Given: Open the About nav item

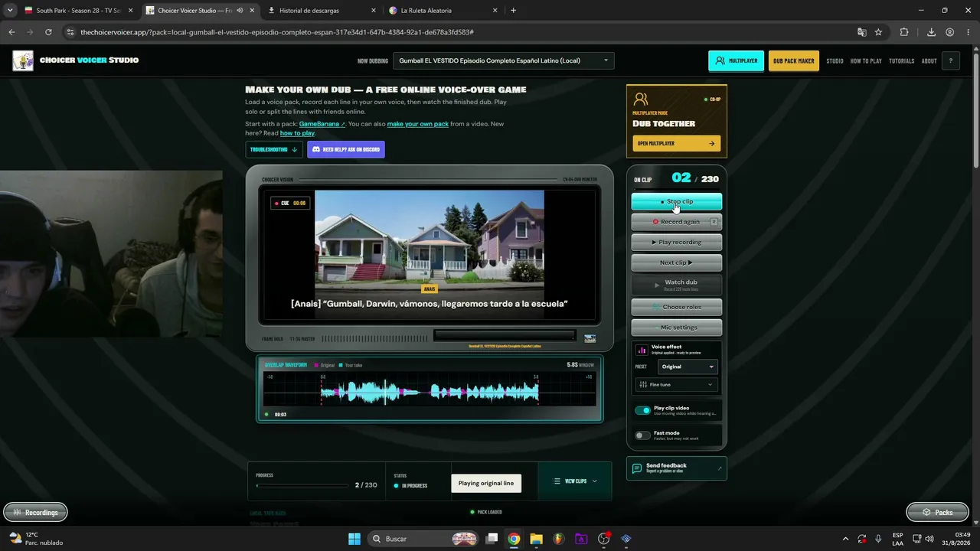Looking at the screenshot, I should tap(929, 61).
